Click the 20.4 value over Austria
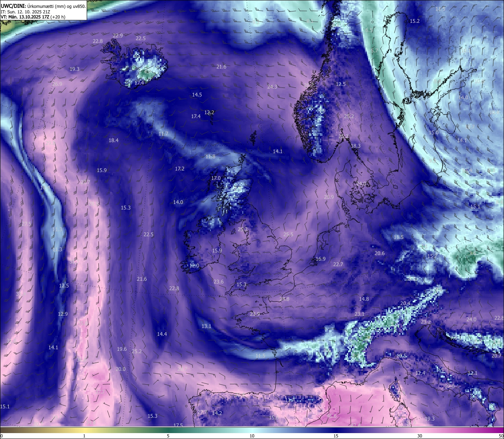The height and width of the screenshot is (439, 504). [405, 303]
